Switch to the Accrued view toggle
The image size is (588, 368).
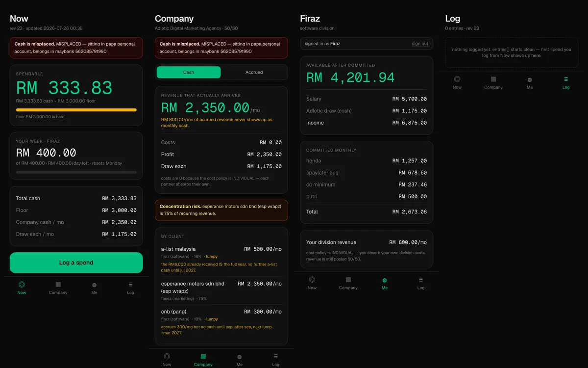click(x=254, y=72)
